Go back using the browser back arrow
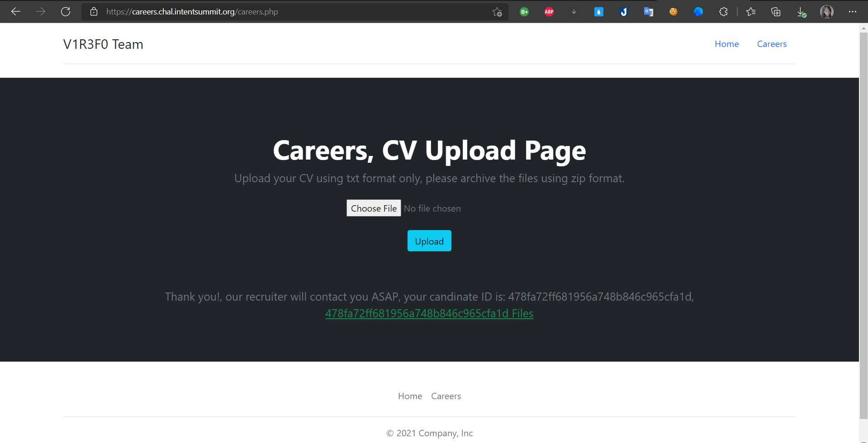 16,12
